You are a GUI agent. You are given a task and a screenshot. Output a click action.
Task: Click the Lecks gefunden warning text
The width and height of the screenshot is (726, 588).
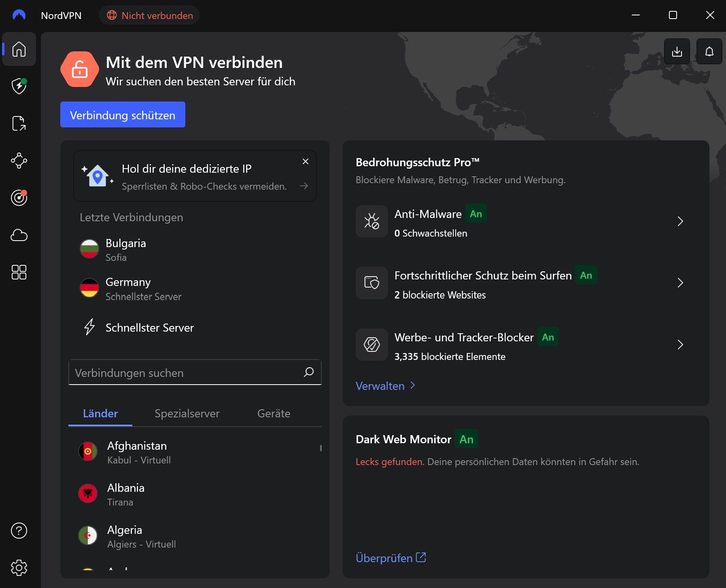tap(390, 462)
